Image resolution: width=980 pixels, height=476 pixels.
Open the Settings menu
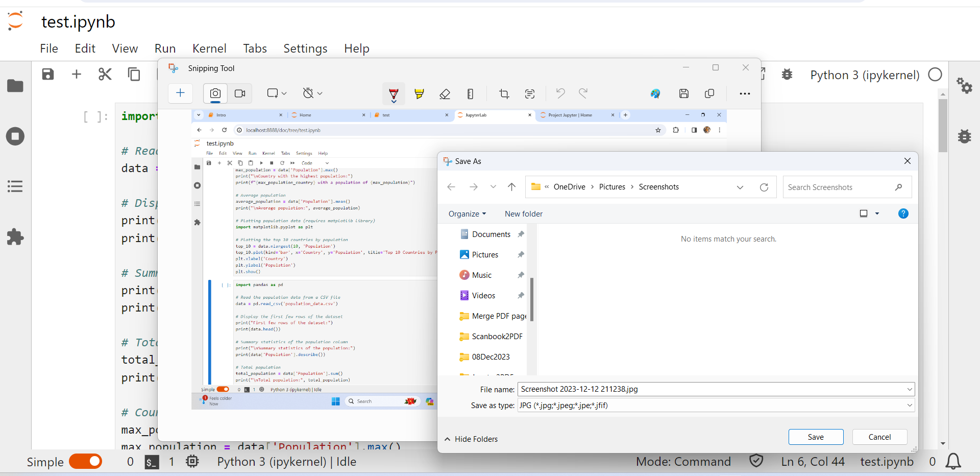(x=305, y=49)
